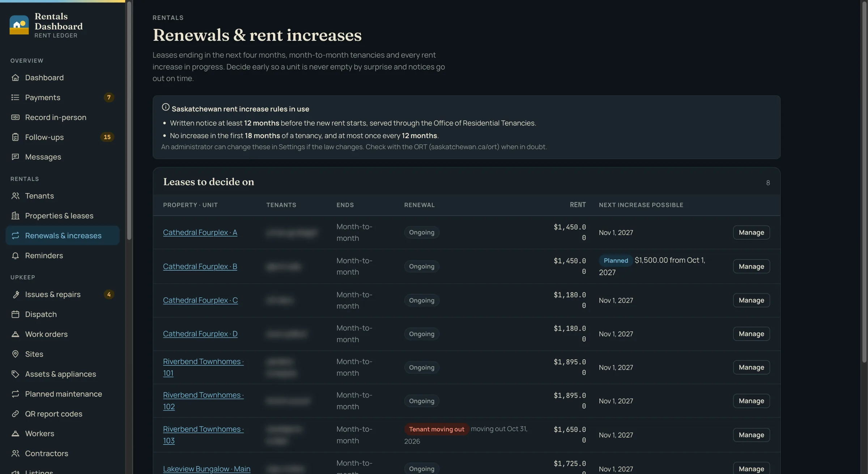Open the Cathedral Fourplex · D link
Image resolution: width=868 pixels, height=474 pixels.
point(200,334)
